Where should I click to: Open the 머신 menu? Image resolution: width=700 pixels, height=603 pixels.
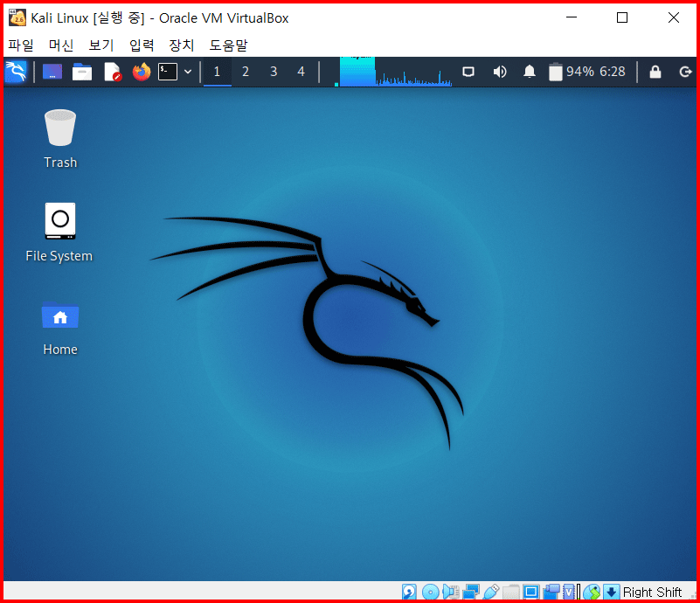[61, 45]
